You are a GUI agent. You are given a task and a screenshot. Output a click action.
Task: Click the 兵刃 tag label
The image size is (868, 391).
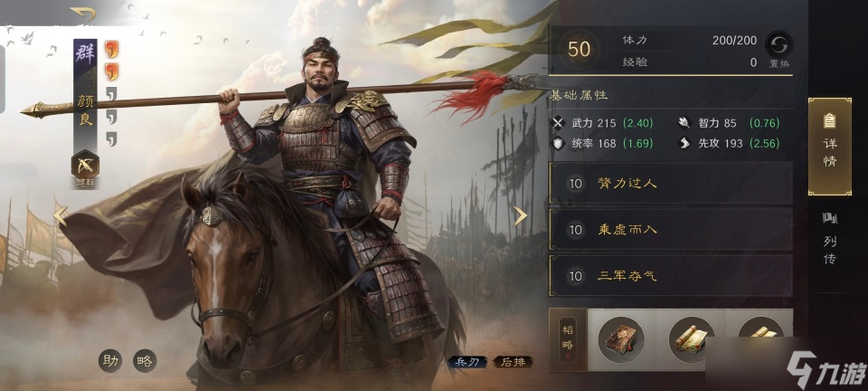pos(467,362)
